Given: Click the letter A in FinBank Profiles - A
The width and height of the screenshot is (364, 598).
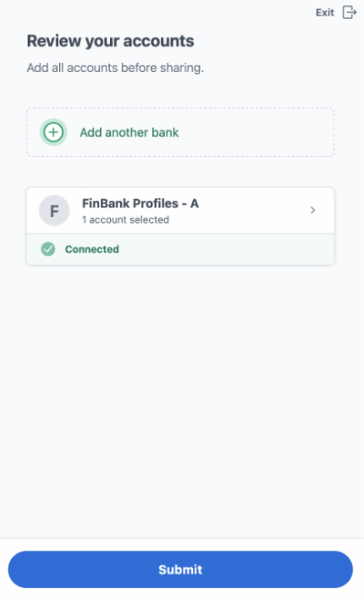Looking at the screenshot, I should (x=195, y=203).
